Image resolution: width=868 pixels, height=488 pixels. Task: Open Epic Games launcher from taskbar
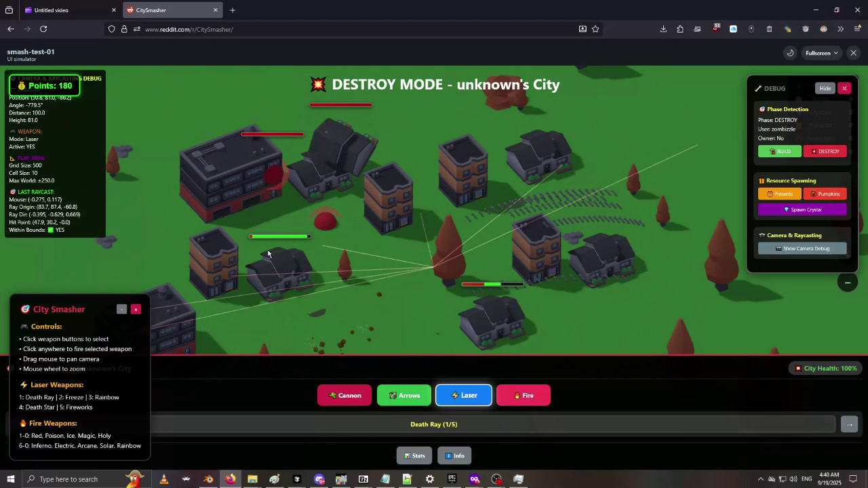(x=452, y=479)
